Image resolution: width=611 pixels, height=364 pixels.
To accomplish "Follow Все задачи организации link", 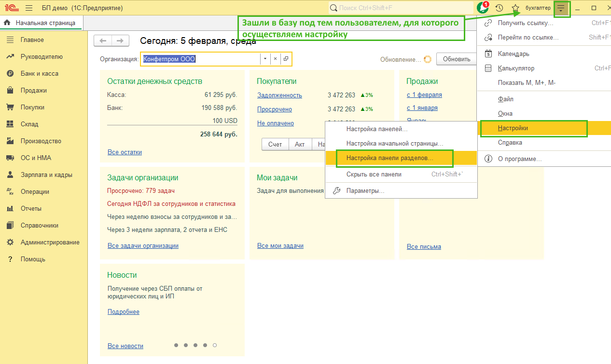I will coord(143,246).
